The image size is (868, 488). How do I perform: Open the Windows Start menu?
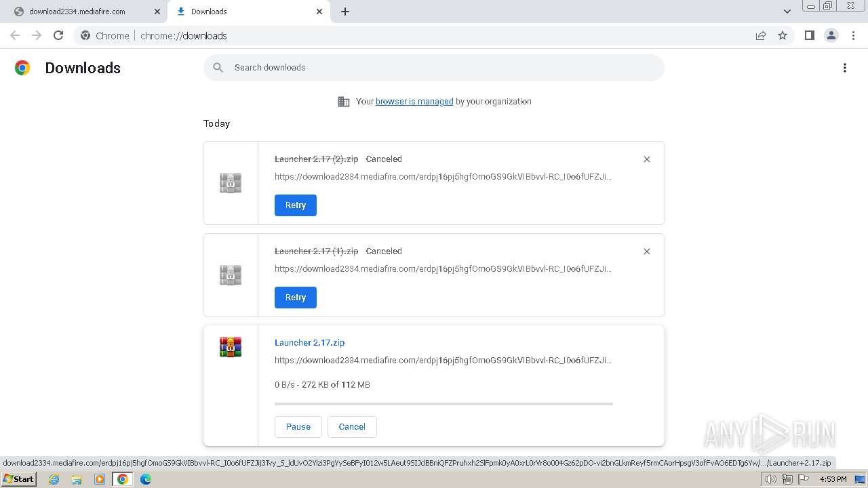(18, 479)
